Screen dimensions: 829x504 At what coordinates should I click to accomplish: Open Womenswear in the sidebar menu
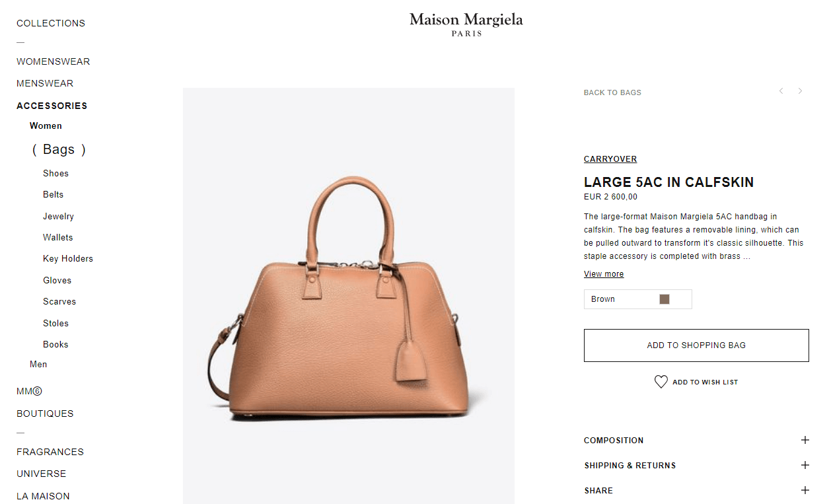click(x=54, y=61)
